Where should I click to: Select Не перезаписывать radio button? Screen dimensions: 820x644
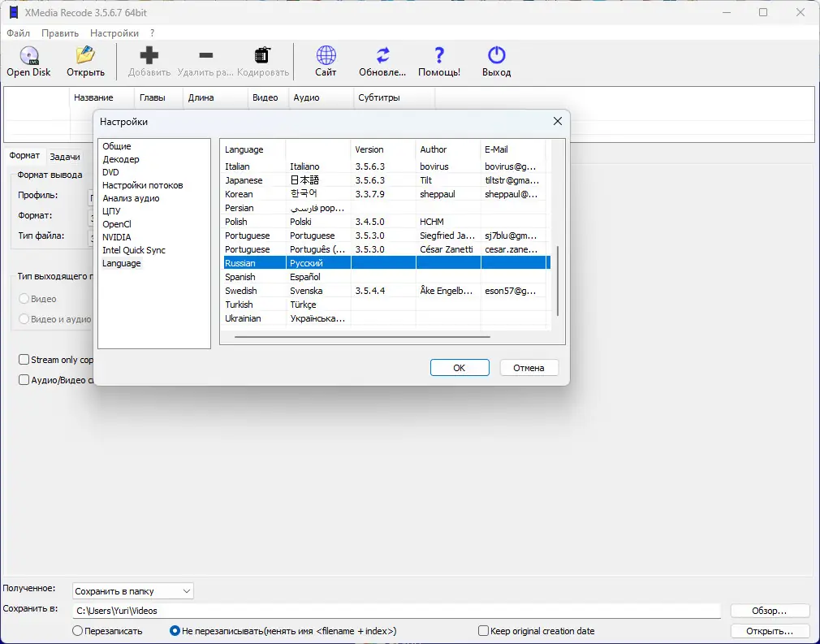point(175,631)
